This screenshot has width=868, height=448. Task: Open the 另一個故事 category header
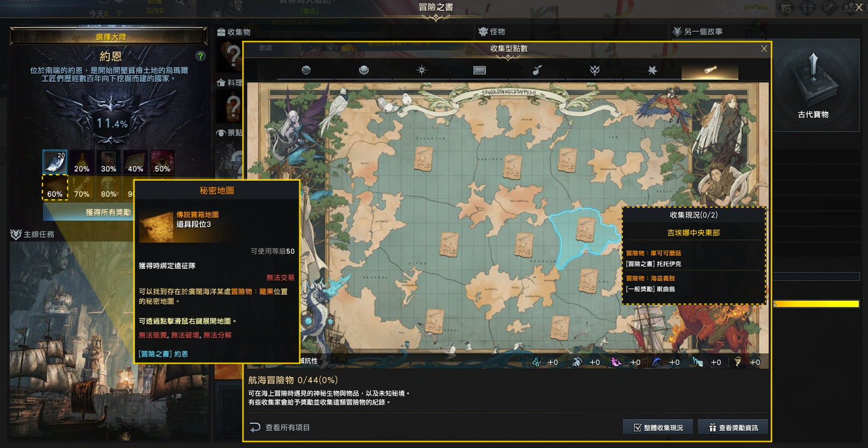tap(698, 32)
